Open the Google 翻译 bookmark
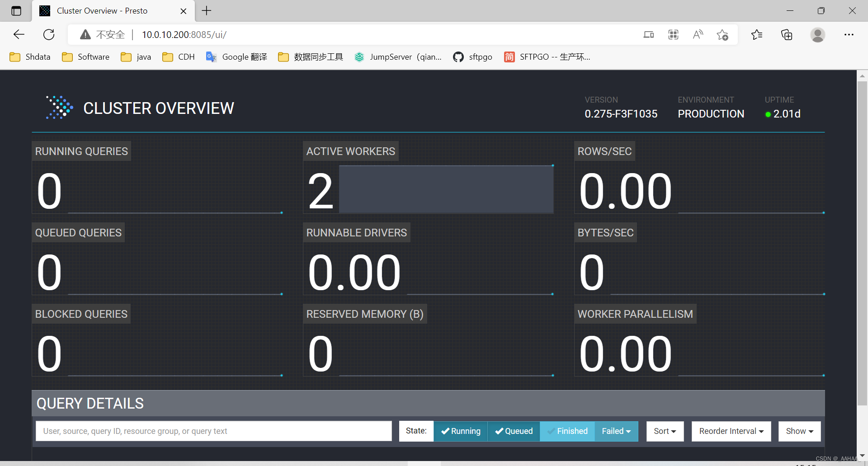The image size is (868, 466). pos(236,57)
